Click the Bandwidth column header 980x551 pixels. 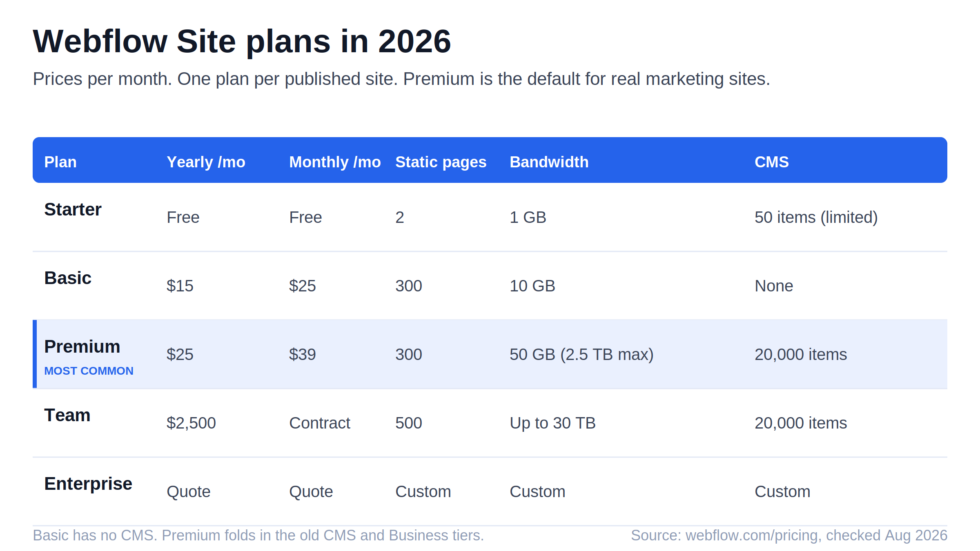pos(549,162)
